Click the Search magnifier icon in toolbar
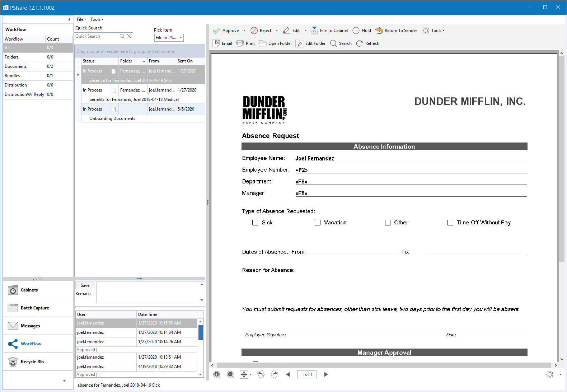 [x=333, y=43]
